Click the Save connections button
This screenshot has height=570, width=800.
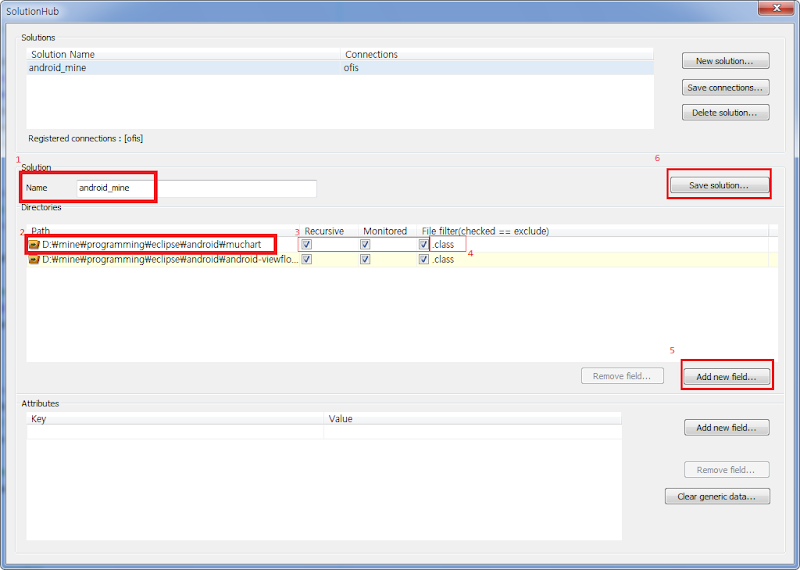[726, 87]
